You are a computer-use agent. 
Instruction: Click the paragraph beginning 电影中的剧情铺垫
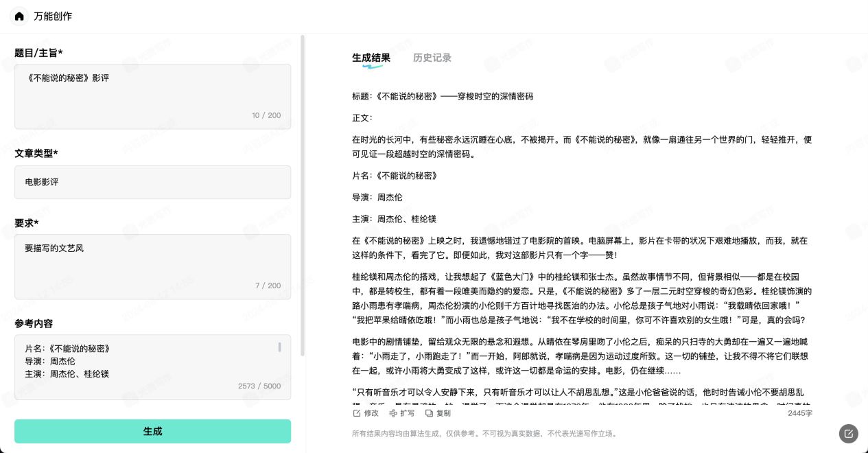582,356
